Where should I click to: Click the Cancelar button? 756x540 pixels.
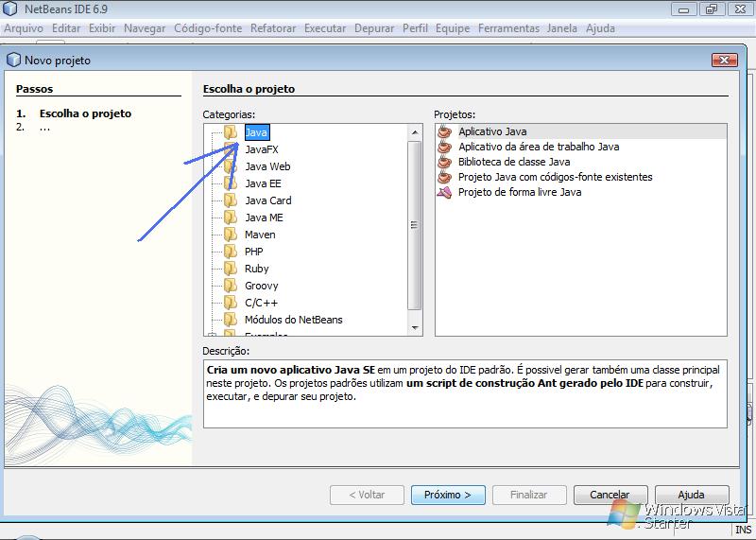point(610,495)
